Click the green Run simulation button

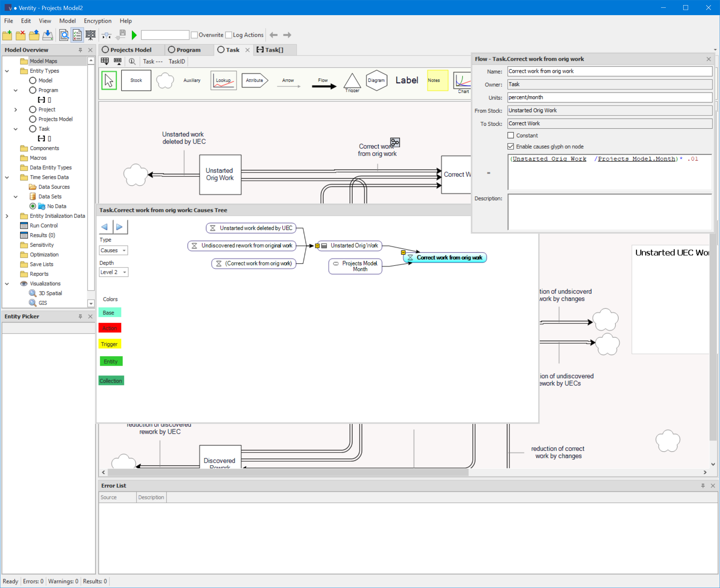pyautogui.click(x=134, y=35)
